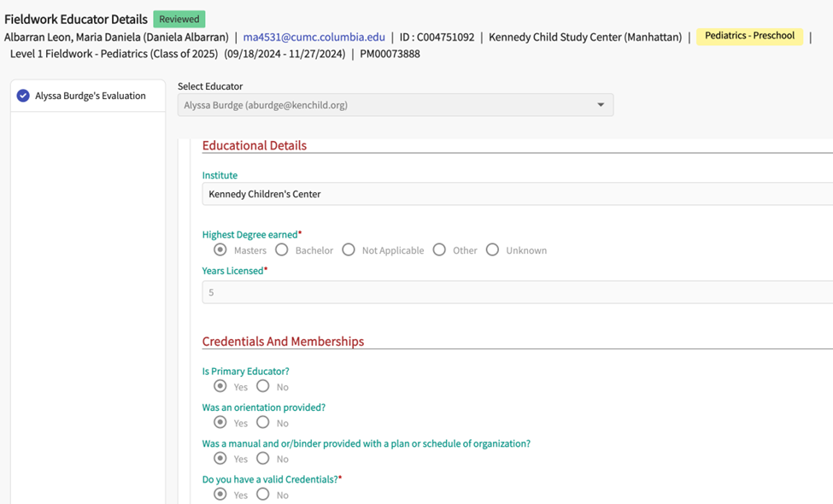
Task: Click the Pediatrics - Preschool yellow tag
Action: tap(749, 36)
